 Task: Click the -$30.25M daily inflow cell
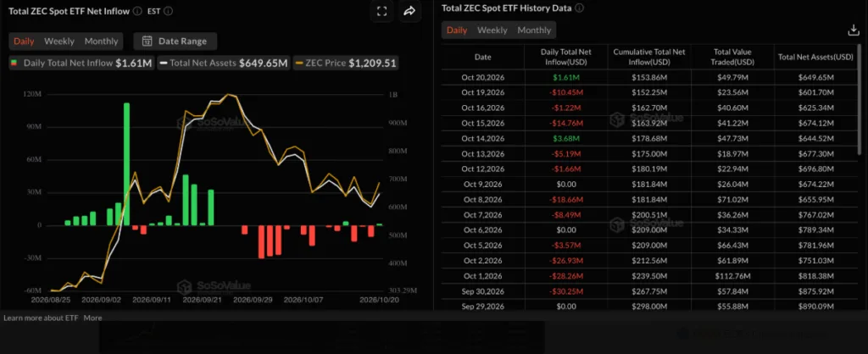coord(565,291)
